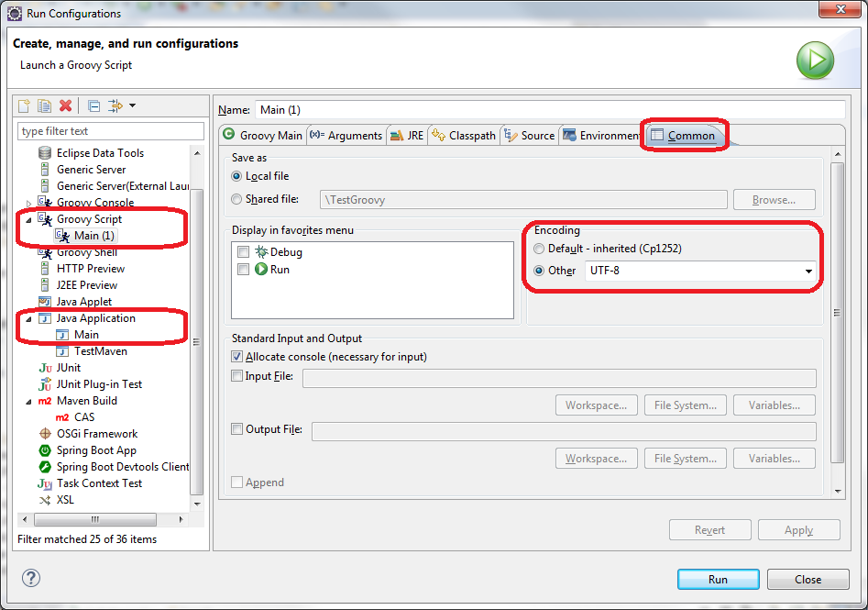Select the Groovy Shell icon
This screenshot has height=610, width=868.
[45, 252]
